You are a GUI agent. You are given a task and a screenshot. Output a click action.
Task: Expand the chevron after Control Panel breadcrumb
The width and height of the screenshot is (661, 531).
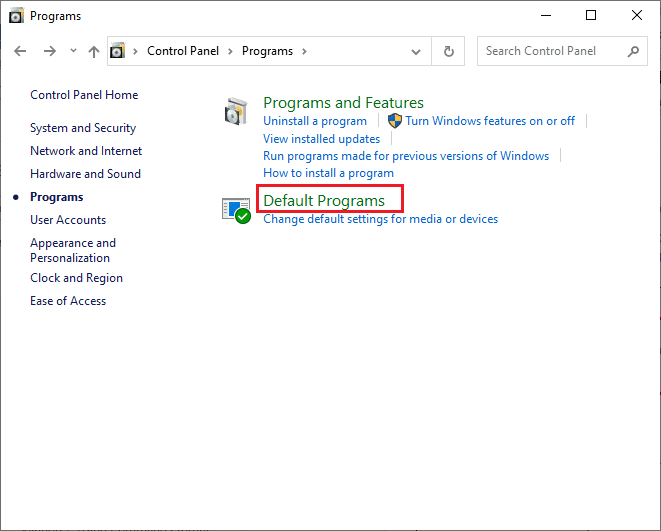point(230,51)
